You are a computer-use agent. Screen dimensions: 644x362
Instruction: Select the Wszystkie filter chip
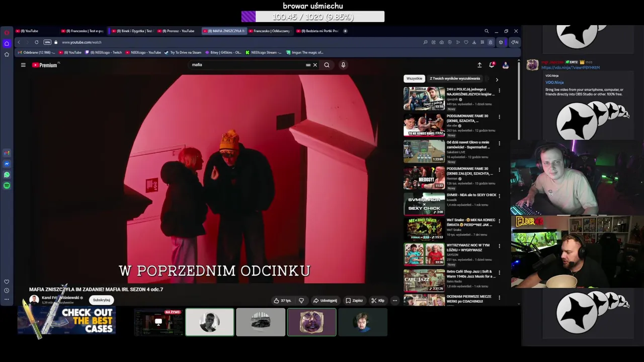click(x=414, y=78)
